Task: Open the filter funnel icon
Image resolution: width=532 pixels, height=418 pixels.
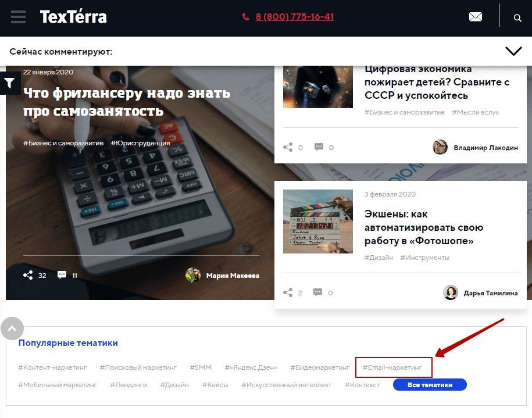Action: 9,83
